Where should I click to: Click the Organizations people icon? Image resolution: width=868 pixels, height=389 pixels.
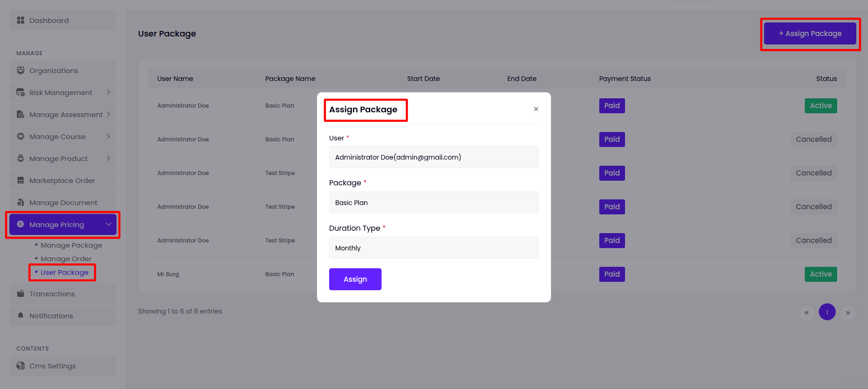point(21,70)
